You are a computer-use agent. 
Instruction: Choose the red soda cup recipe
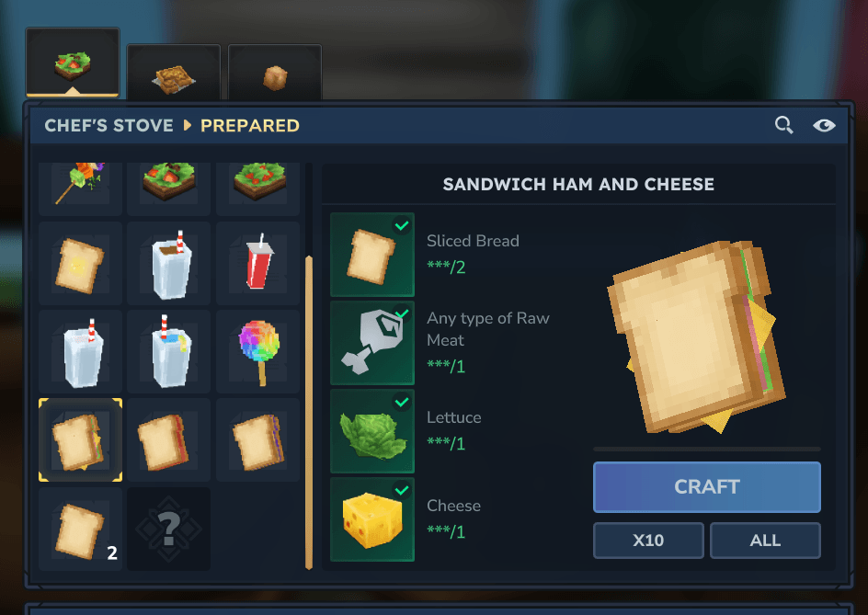click(x=258, y=264)
